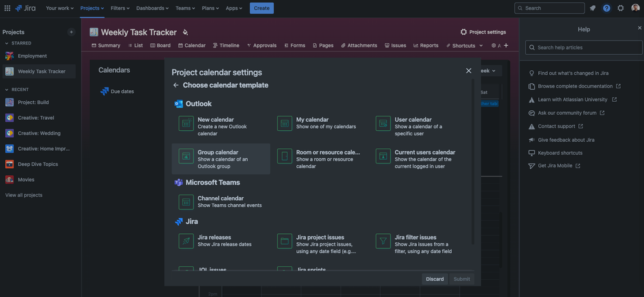The height and width of the screenshot is (297, 644).
Task: Open the Employment project icon
Action: 10,56
